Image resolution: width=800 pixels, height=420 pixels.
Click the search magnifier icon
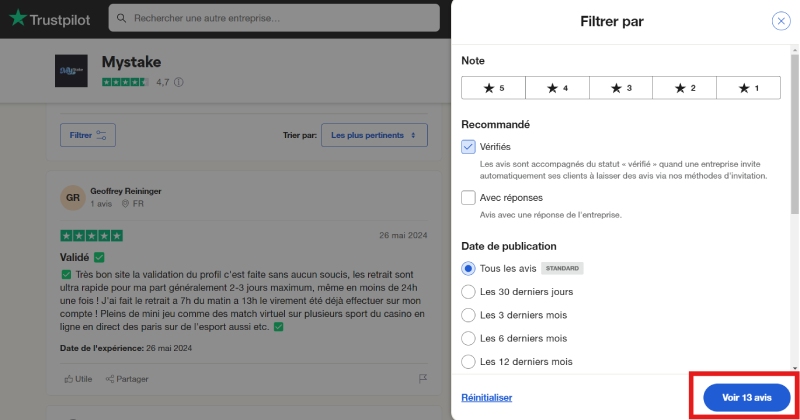pos(121,18)
